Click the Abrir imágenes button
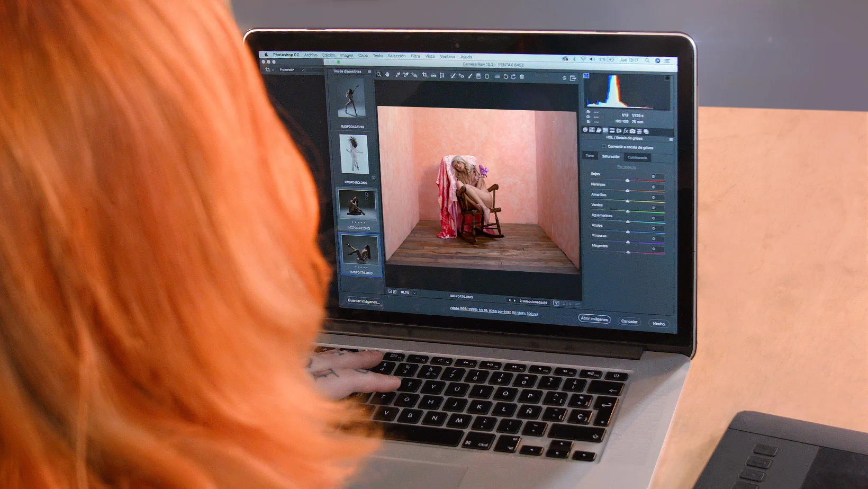868x489 pixels. tap(594, 319)
